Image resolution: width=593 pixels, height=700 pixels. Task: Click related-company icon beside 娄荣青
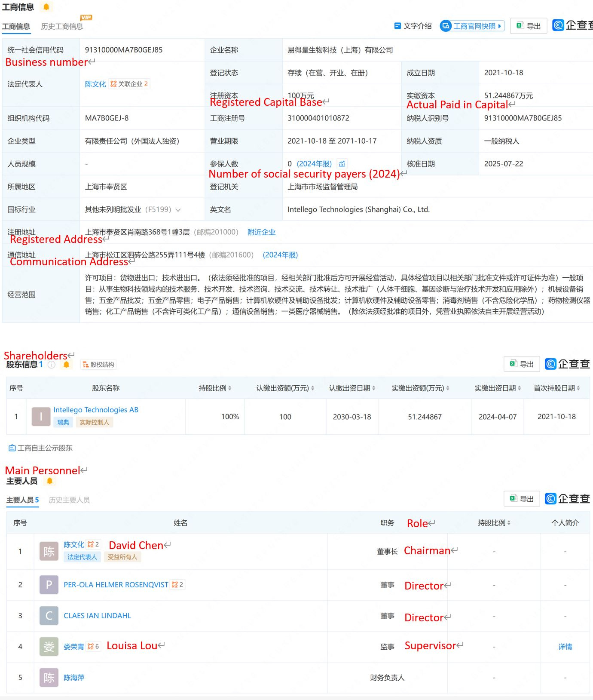click(x=93, y=647)
